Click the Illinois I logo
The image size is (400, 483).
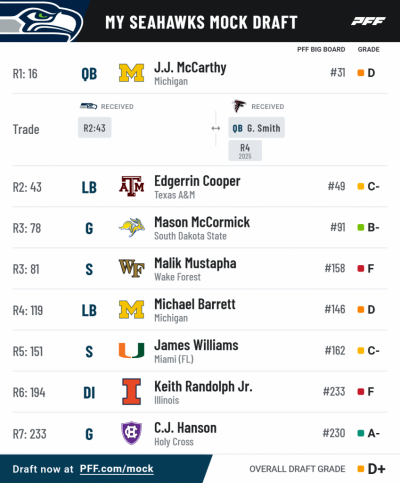point(131,391)
